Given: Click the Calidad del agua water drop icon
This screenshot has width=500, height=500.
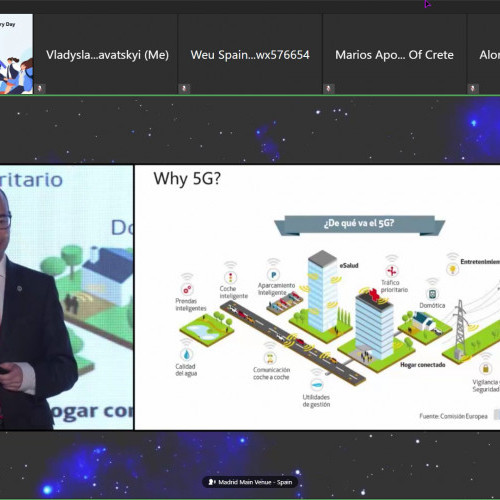Looking at the screenshot, I should click(x=186, y=354).
